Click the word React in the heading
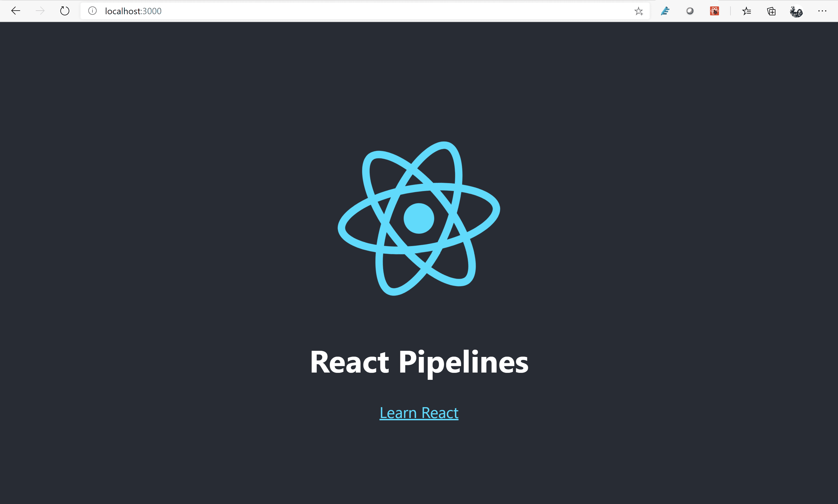 (349, 363)
